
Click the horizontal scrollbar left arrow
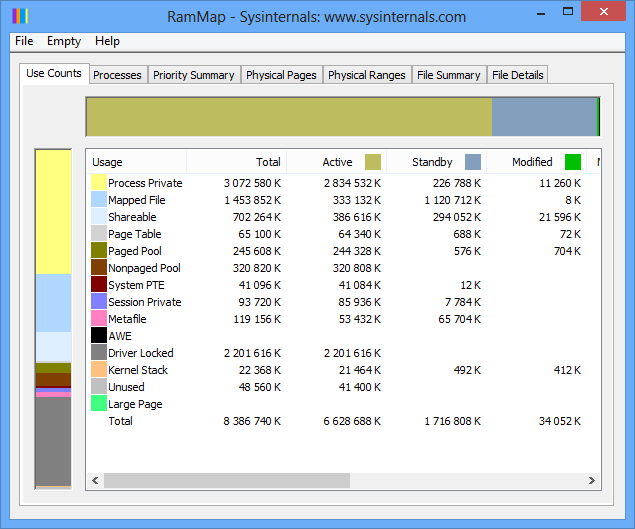(95, 480)
